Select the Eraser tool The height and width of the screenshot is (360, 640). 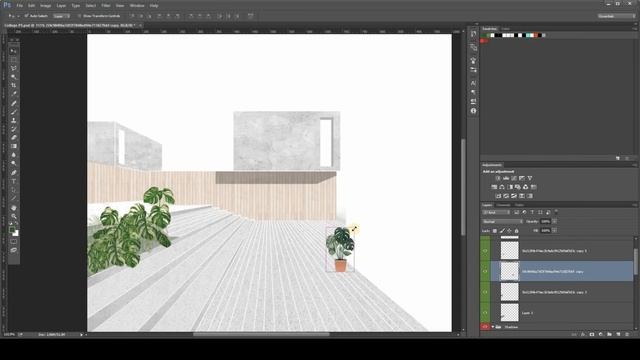point(13,138)
